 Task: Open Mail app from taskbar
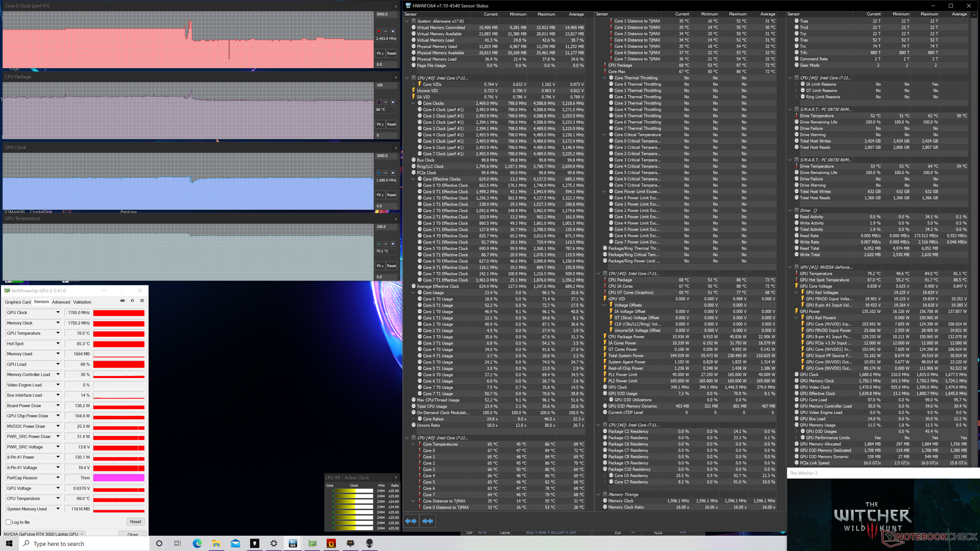[x=235, y=543]
